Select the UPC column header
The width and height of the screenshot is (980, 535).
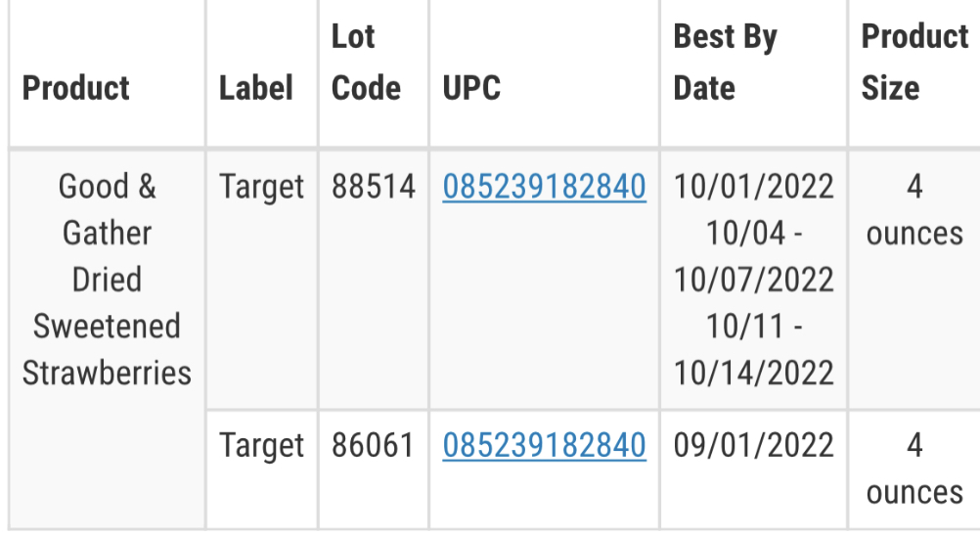pyautogui.click(x=471, y=87)
